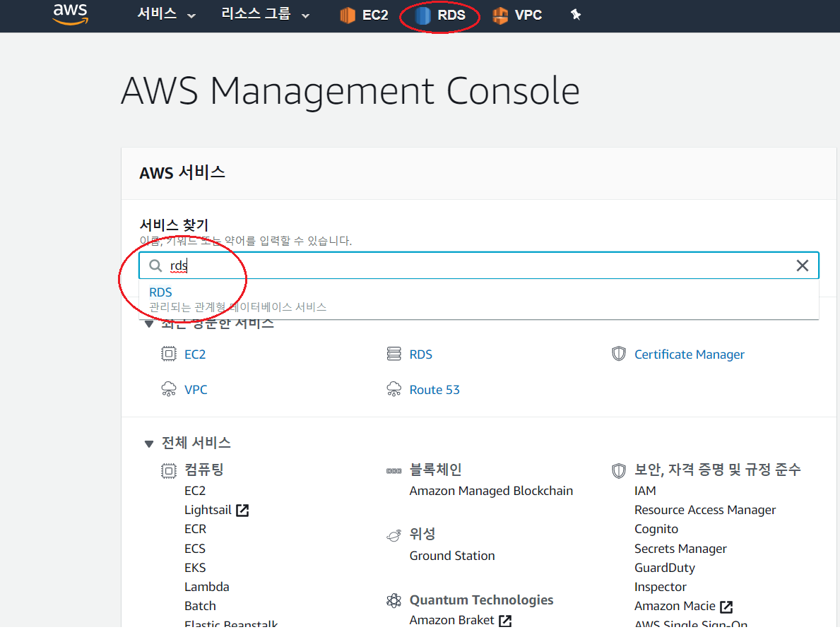Open EC2 under 컴퓨팅 category
This screenshot has width=840, height=632.
[195, 491]
